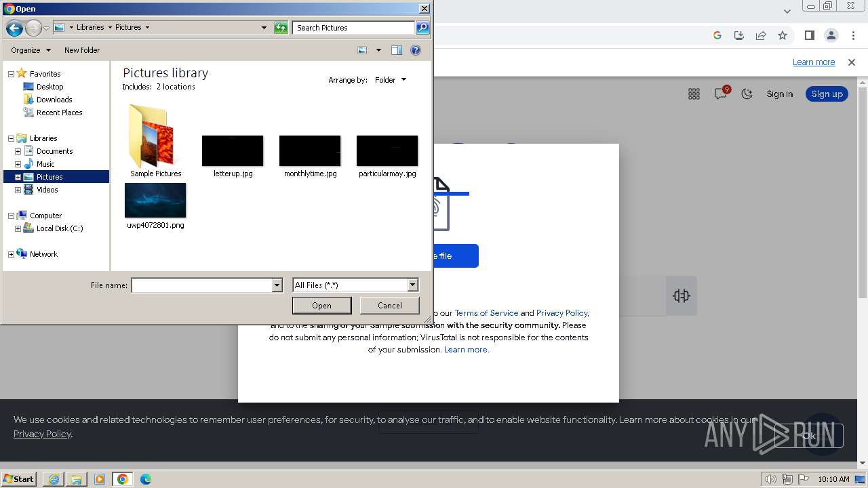
Task: Click Sign in on VirusTotal
Action: pyautogui.click(x=779, y=94)
